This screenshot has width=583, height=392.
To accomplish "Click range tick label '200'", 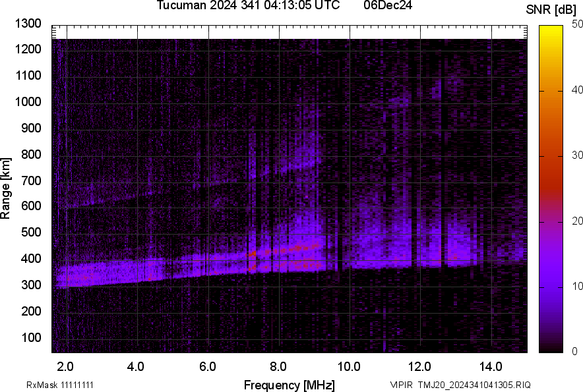I will tap(31, 312).
